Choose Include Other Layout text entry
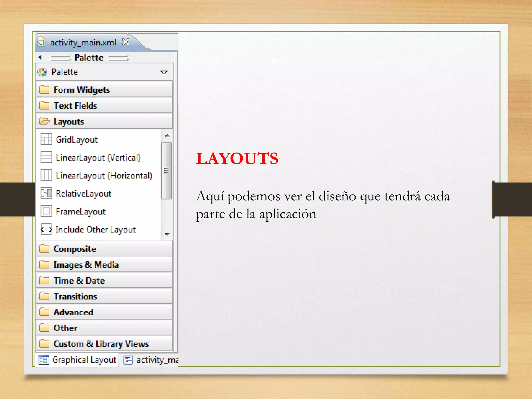532x399 pixels. pos(96,229)
